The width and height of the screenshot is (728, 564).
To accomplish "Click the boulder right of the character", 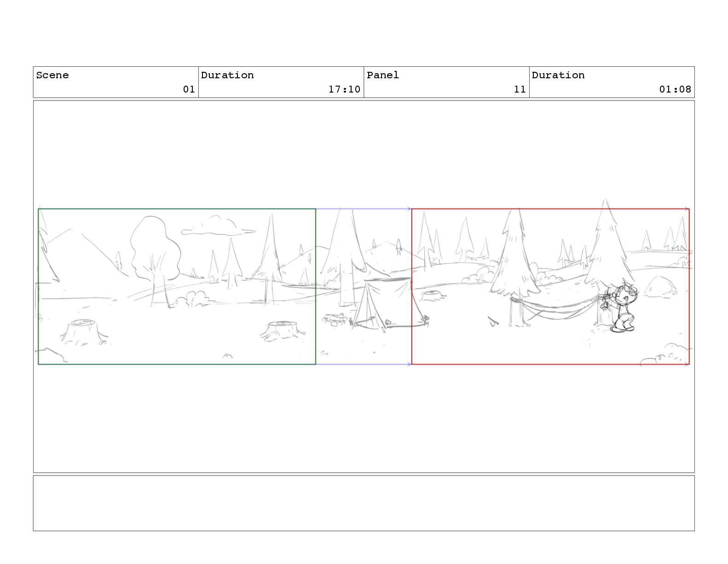I will click(x=661, y=286).
